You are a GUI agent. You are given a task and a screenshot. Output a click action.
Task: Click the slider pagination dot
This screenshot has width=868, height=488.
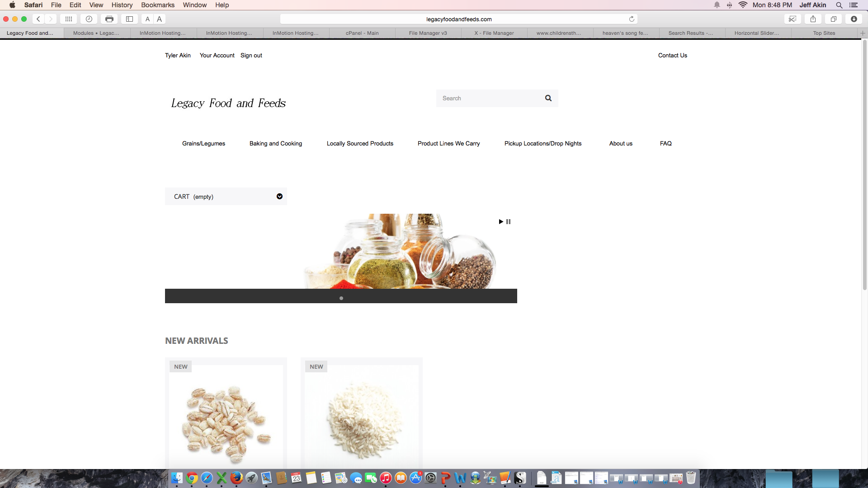point(341,298)
